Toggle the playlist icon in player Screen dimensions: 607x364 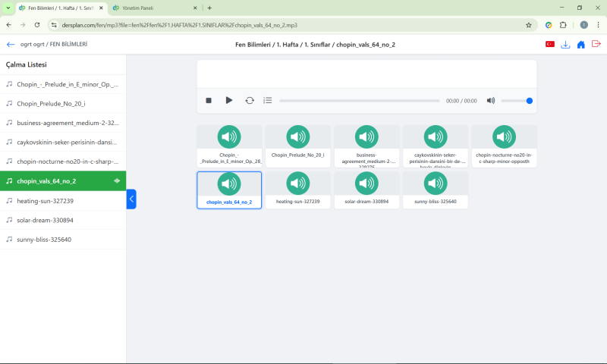268,100
